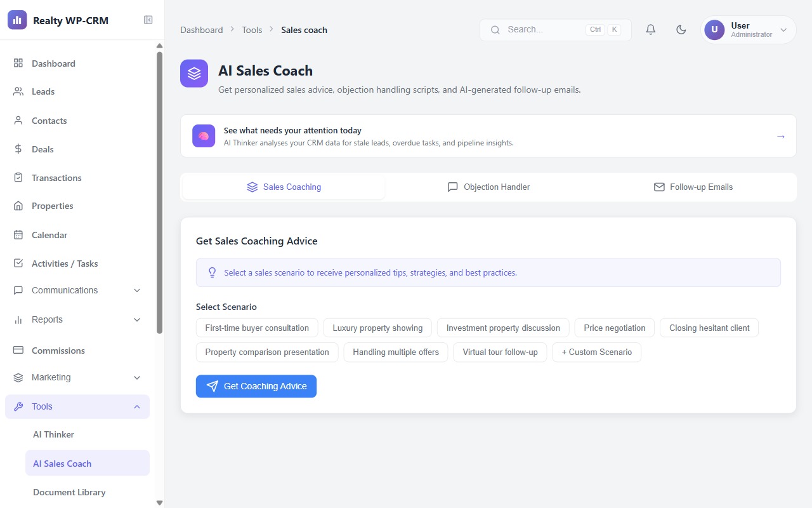812x508 pixels.
Task: Click the Calendar icon in sidebar
Action: tap(18, 235)
